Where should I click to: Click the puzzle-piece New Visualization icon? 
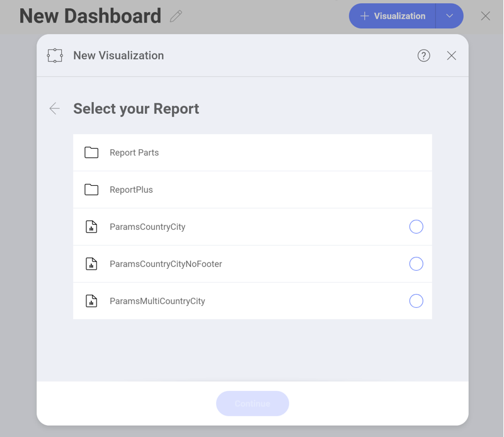(55, 55)
